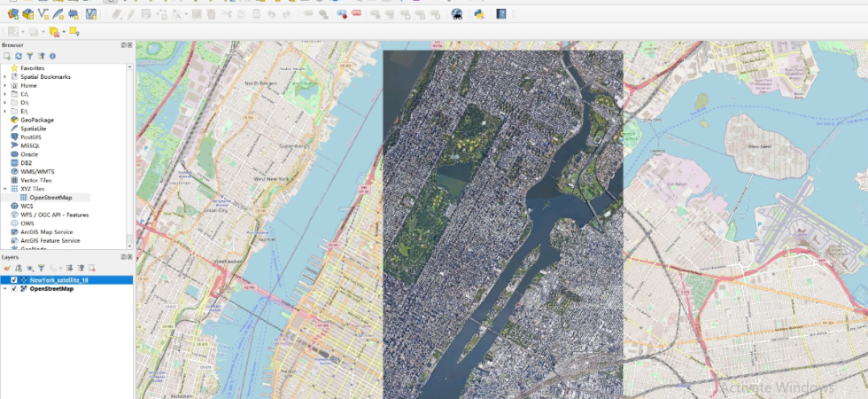Expand the Spatial Bookmarks node
Viewport: 868px width, 399px height.
click(x=5, y=77)
